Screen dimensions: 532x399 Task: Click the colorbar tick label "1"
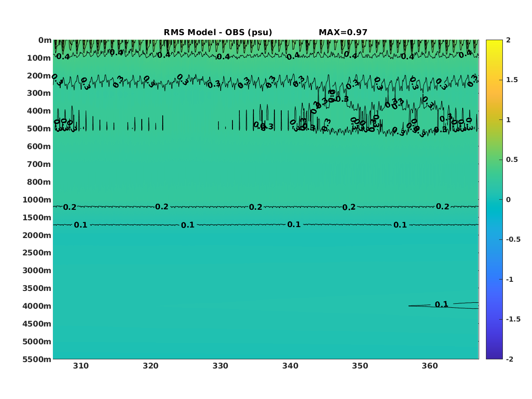[x=508, y=120]
